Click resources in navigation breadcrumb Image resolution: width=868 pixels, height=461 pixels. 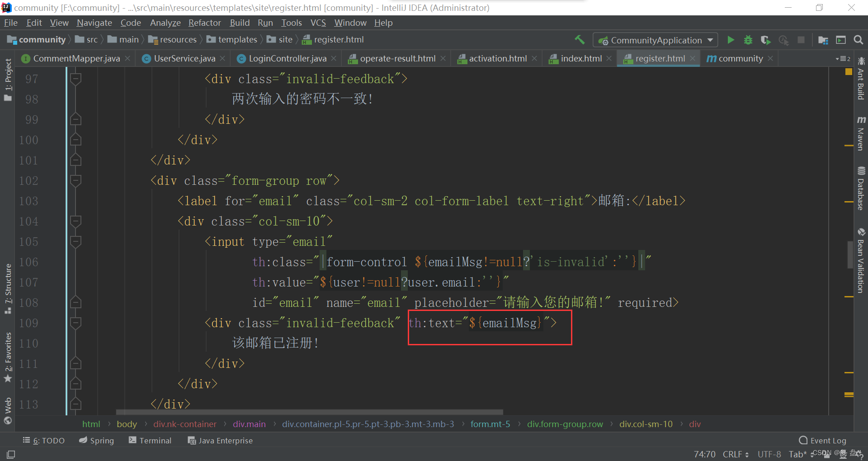tap(173, 40)
